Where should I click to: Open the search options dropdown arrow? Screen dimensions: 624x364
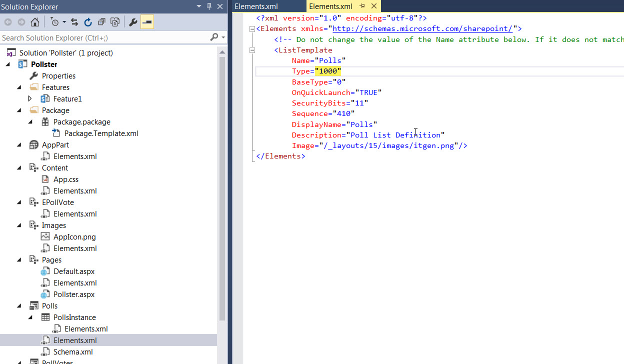coord(223,37)
